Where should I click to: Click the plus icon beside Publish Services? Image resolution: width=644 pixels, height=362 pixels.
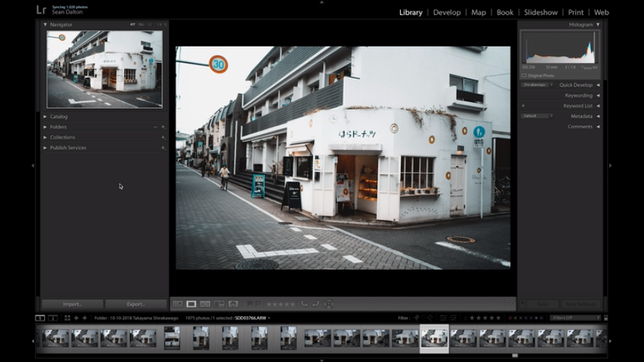point(163,148)
